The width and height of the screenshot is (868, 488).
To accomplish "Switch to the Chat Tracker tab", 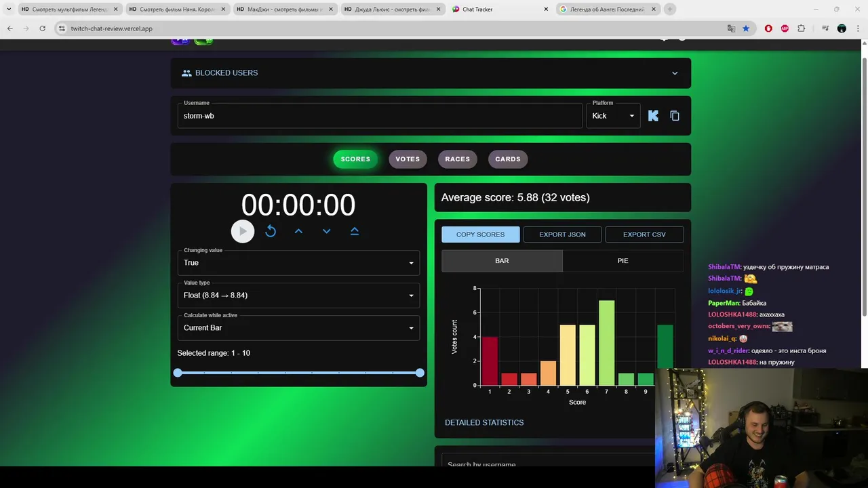I will 500,9.
